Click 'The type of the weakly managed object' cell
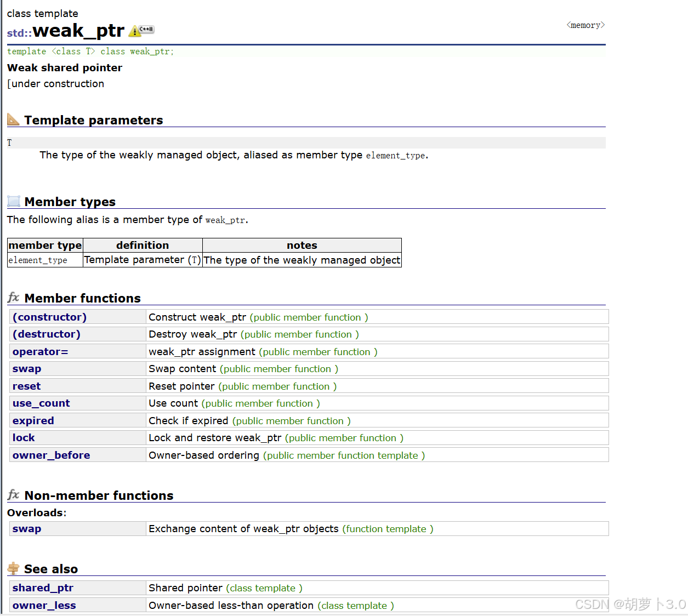688x616 pixels. 302,260
